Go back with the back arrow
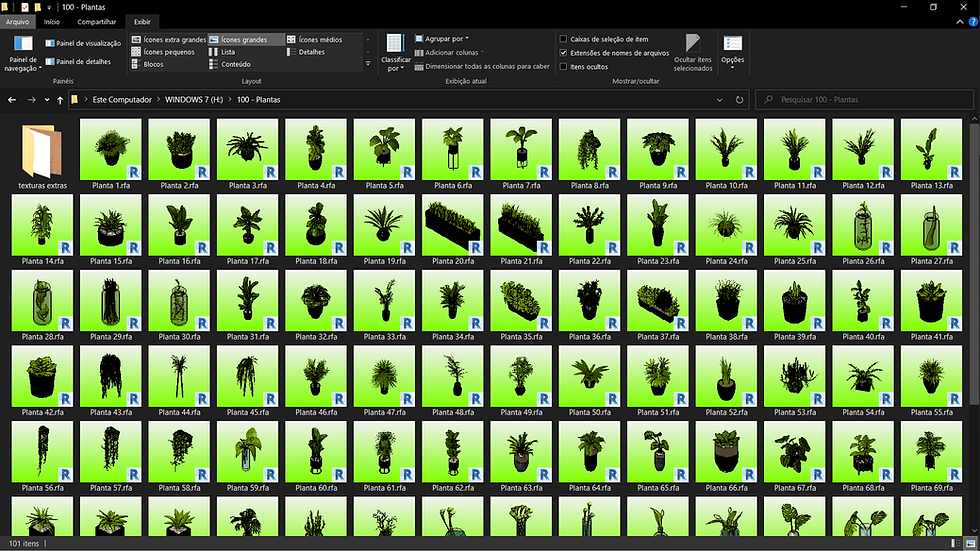The width and height of the screenshot is (980, 551). coord(12,100)
